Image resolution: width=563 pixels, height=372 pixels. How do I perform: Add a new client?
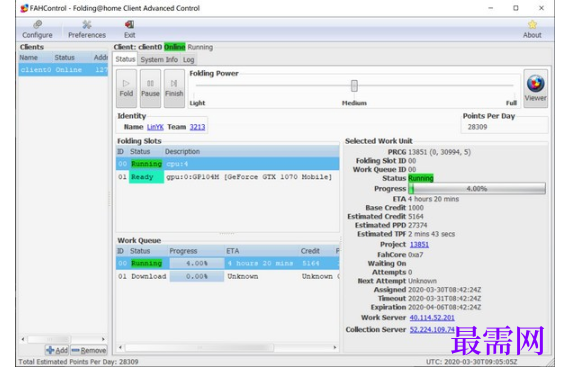point(57,350)
